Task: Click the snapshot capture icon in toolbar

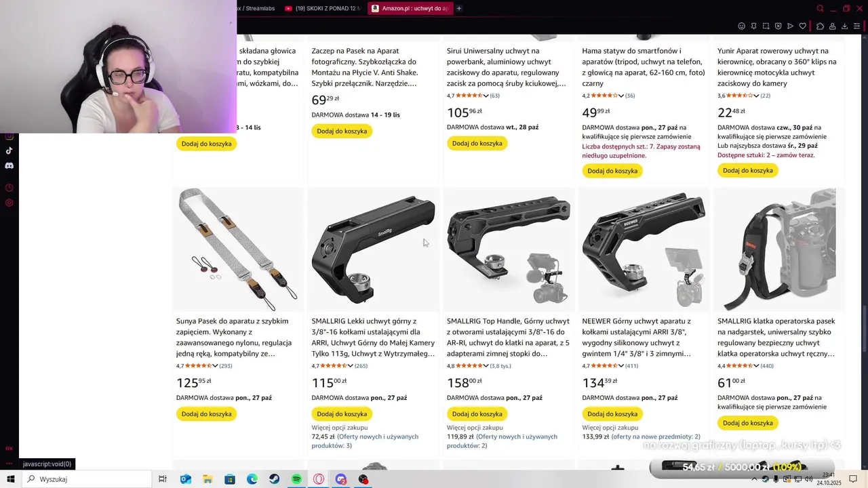Action: point(766,26)
